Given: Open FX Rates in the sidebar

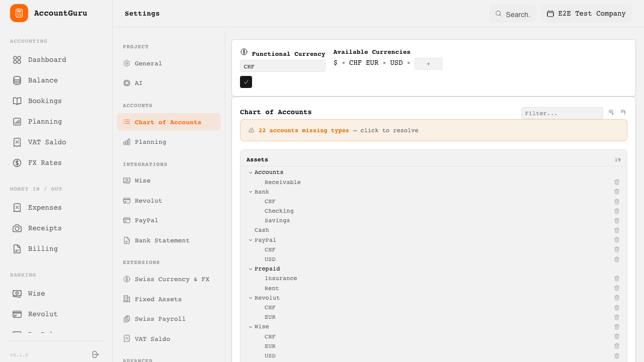Looking at the screenshot, I should [45, 162].
